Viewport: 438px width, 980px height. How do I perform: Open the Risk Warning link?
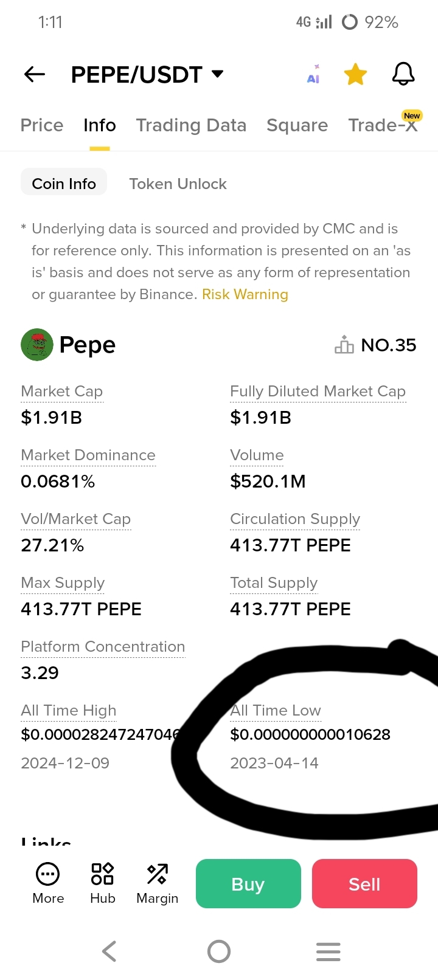coord(245,294)
